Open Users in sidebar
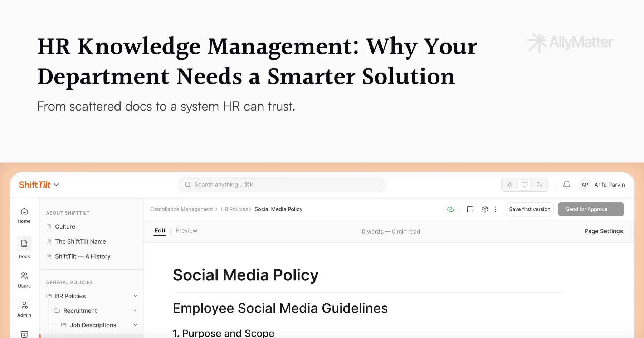644x338 pixels. [x=24, y=280]
